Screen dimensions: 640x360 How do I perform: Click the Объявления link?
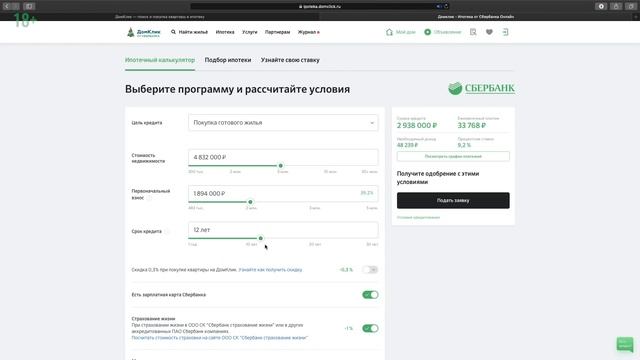(x=447, y=32)
